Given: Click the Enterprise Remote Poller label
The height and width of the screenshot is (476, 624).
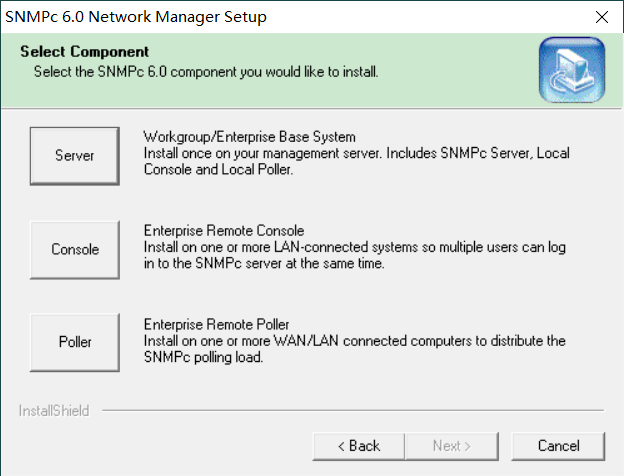Looking at the screenshot, I should pyautogui.click(x=216, y=325).
